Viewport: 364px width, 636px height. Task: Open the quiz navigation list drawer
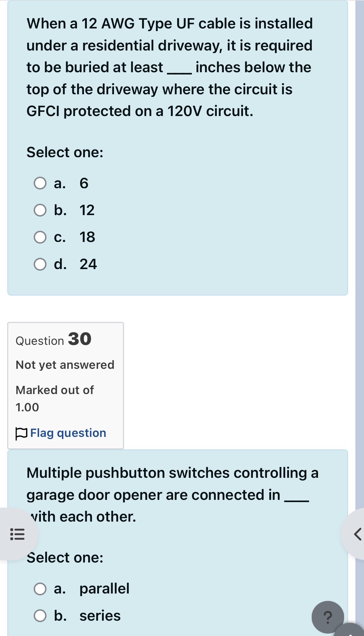[18, 534]
